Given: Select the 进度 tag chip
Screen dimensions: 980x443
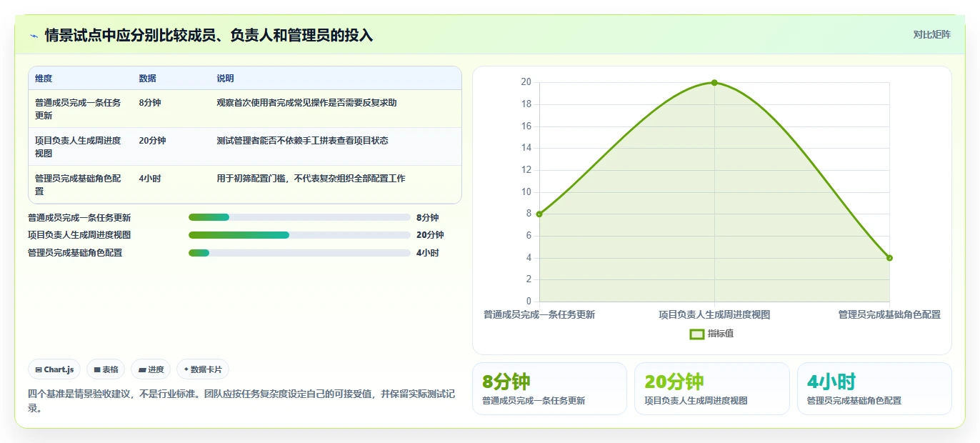Looking at the screenshot, I should coord(151,369).
